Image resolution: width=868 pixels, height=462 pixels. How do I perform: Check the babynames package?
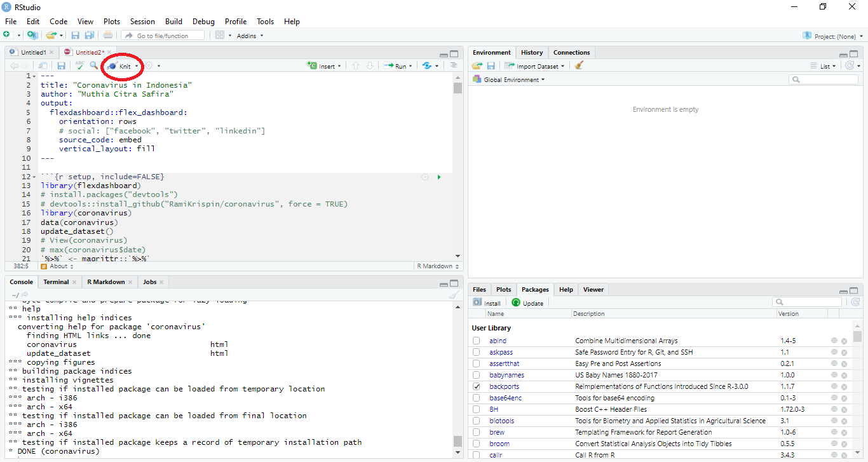point(477,375)
